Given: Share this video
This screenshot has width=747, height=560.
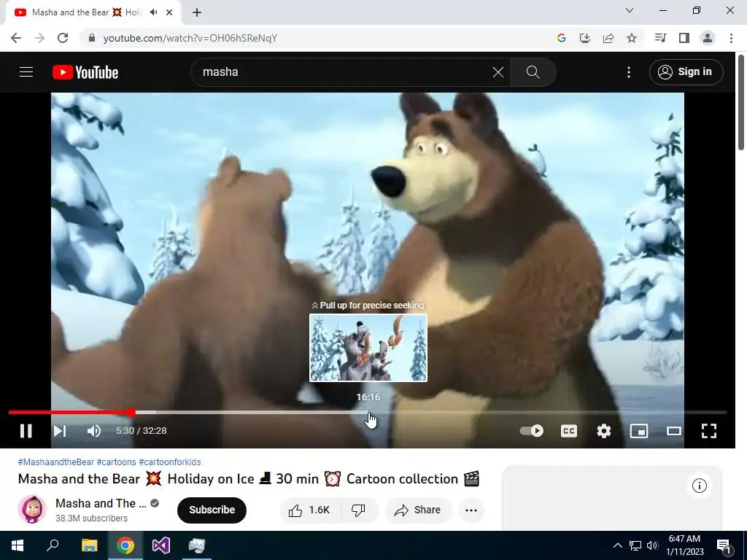Looking at the screenshot, I should coord(418,510).
